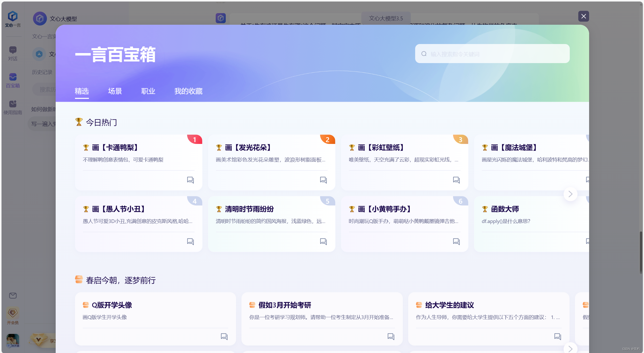Click the chat icon on 画【小黄鸭手办】 card
Viewport: 644px width, 353px height.
click(x=456, y=241)
